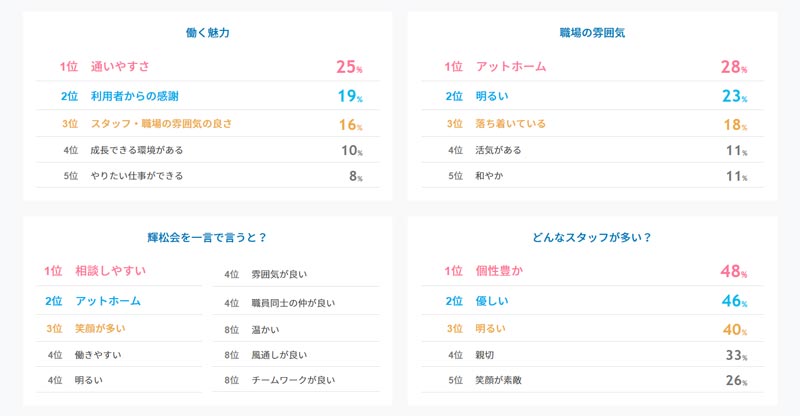The width and height of the screenshot is (800, 416).
Task: Select the やりたい仕事ができる row
Action: [x=136, y=176]
